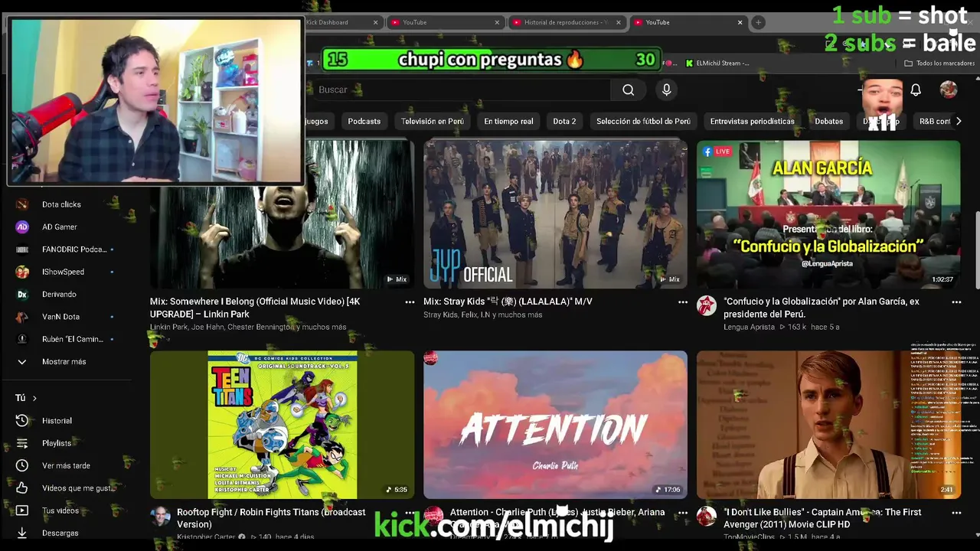
Task: Expand Mostrar más subscriptions
Action: (64, 361)
